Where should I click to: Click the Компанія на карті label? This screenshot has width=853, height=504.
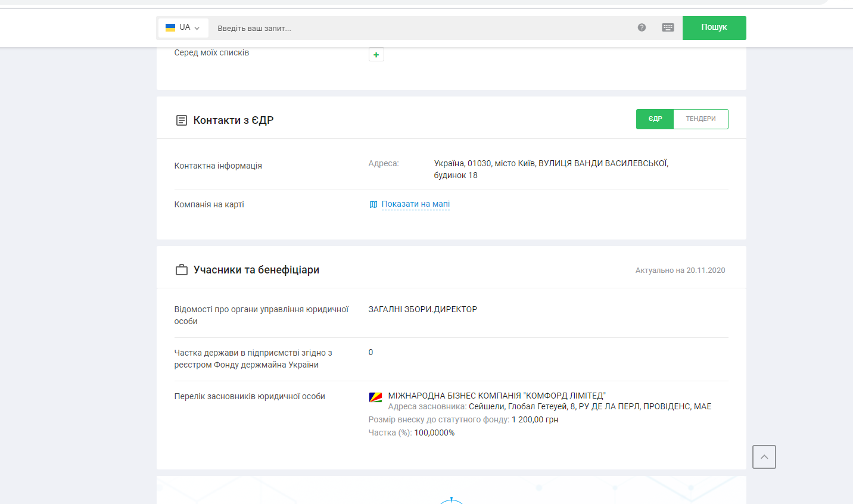[x=209, y=204]
